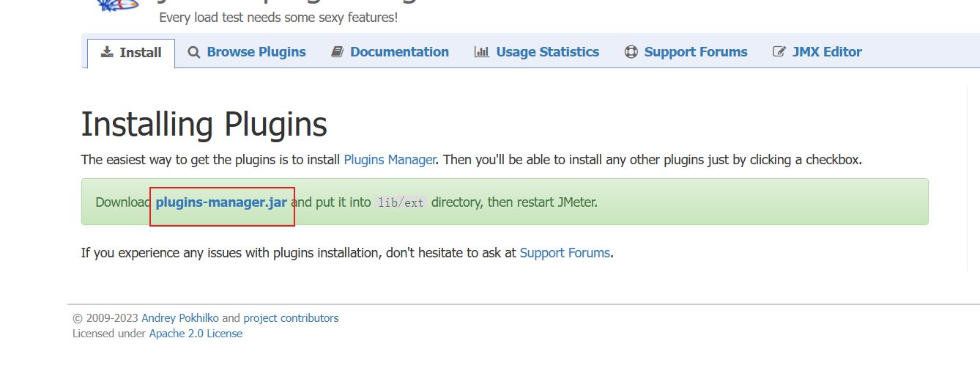
Task: Click the 'Every load test needs' tagline
Action: pyautogui.click(x=278, y=18)
